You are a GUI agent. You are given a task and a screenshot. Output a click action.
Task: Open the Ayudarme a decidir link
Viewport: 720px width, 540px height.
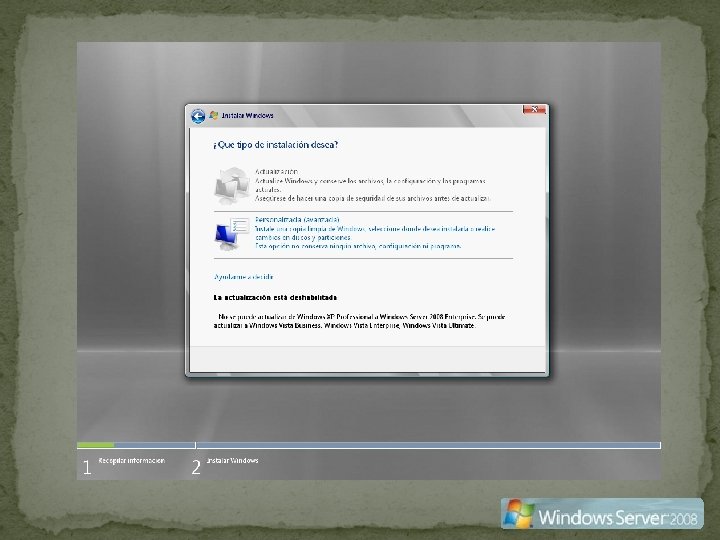tap(243, 277)
